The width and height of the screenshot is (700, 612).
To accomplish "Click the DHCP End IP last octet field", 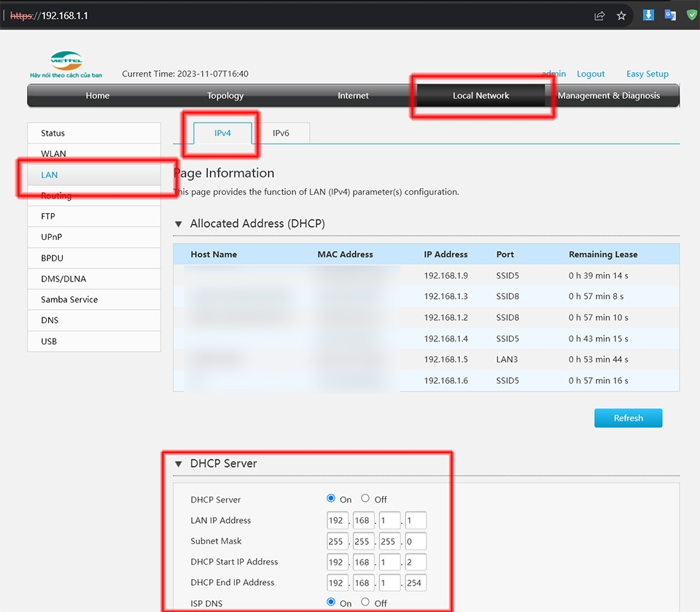I will [416, 583].
